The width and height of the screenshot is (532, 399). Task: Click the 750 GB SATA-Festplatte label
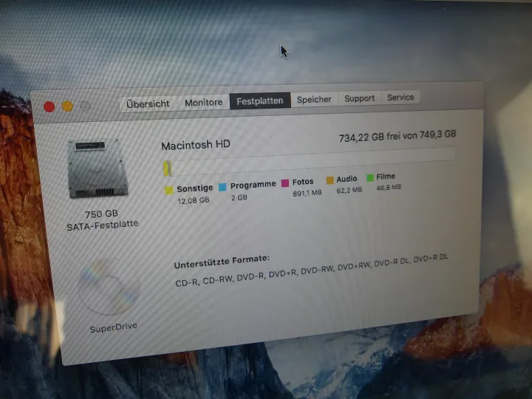pos(102,219)
